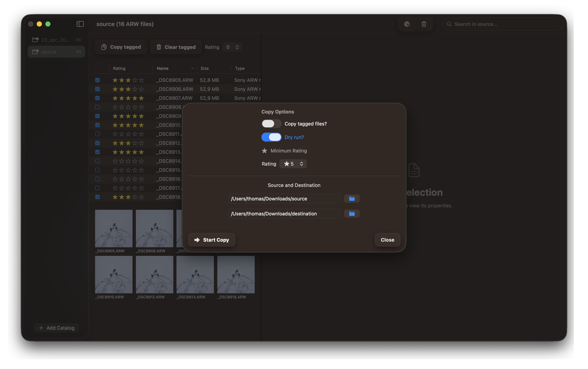Click the trash icon in the toolbar

click(x=424, y=24)
